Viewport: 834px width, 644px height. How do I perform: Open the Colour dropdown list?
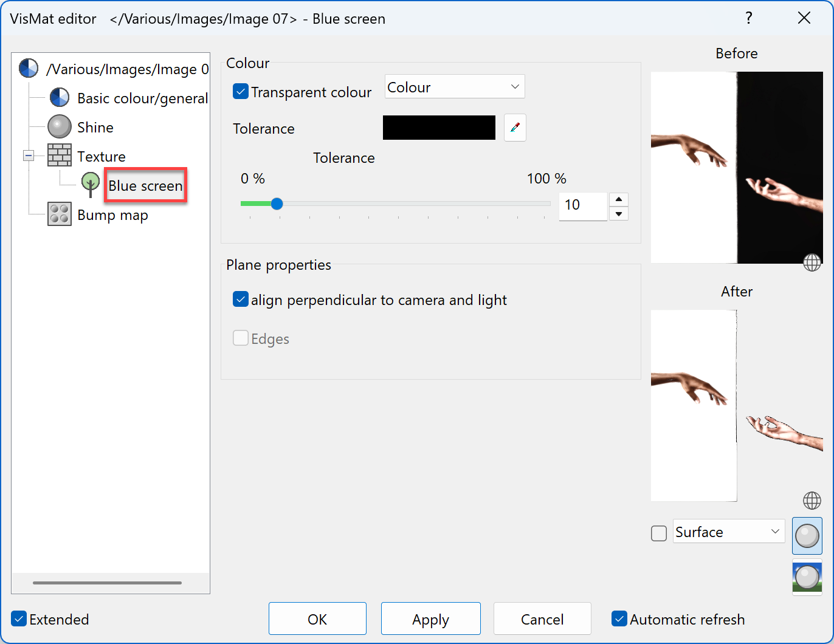pyautogui.click(x=455, y=87)
